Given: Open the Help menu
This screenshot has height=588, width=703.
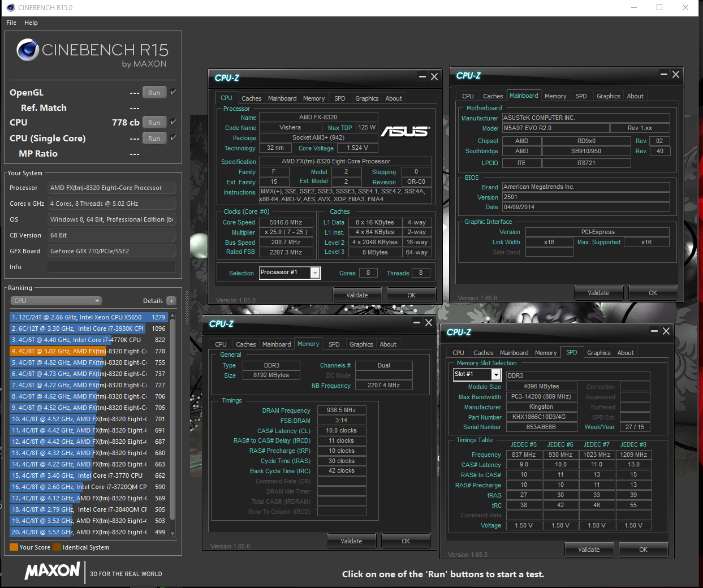Looking at the screenshot, I should (31, 23).
